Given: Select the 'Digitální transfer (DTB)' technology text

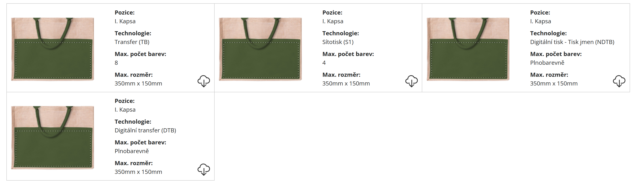Looking at the screenshot, I should [145, 130].
